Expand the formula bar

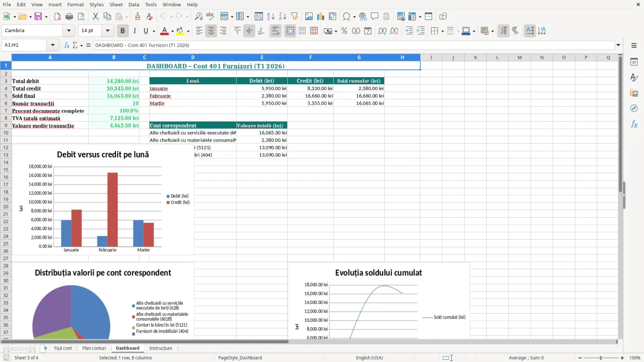pyautogui.click(x=619, y=46)
